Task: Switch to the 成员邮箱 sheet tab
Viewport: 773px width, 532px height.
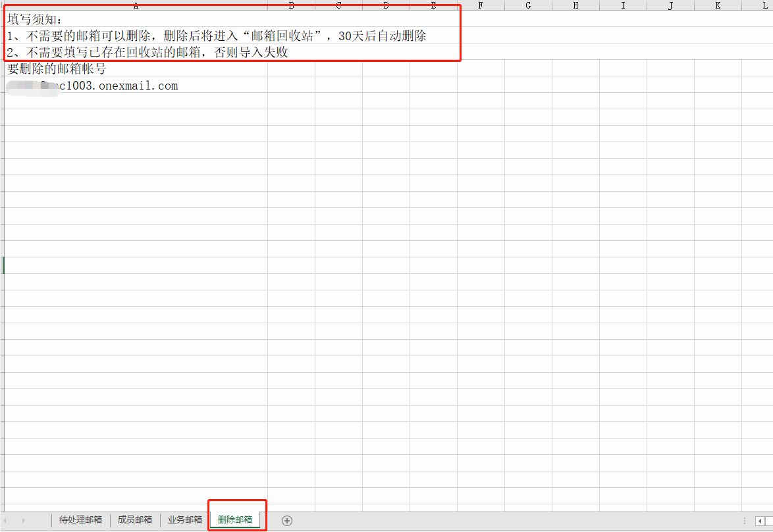Action: 135,519
